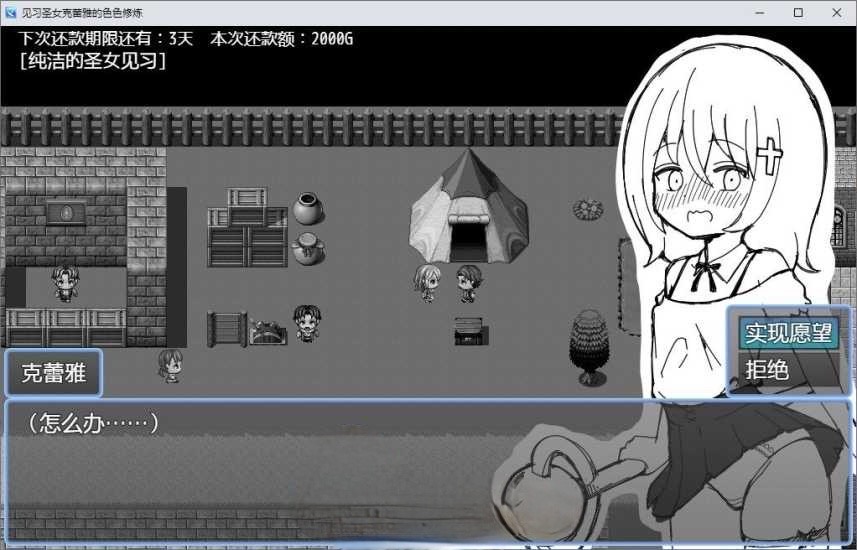The height and width of the screenshot is (550, 857).
Task: Click the round clay pot beside crates
Action: 307,210
